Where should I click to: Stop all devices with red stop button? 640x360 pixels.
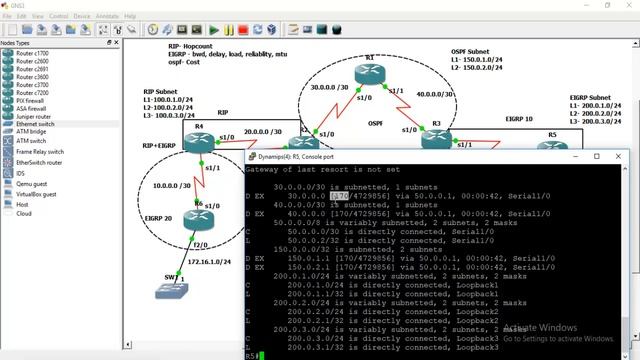coord(243,30)
